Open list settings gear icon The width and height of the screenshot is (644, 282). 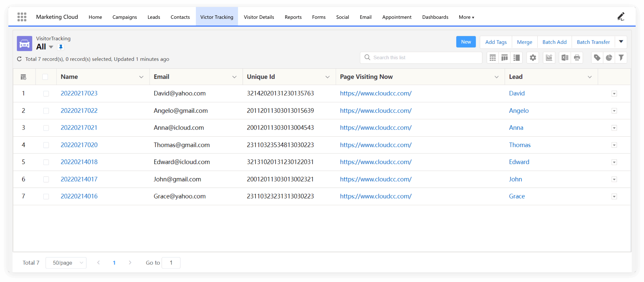click(533, 58)
